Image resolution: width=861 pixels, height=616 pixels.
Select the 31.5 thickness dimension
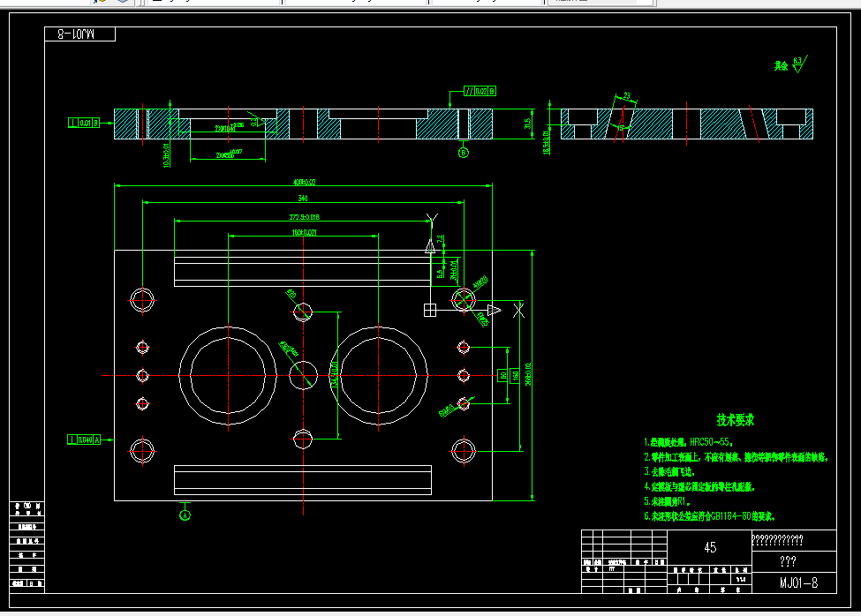(x=528, y=124)
